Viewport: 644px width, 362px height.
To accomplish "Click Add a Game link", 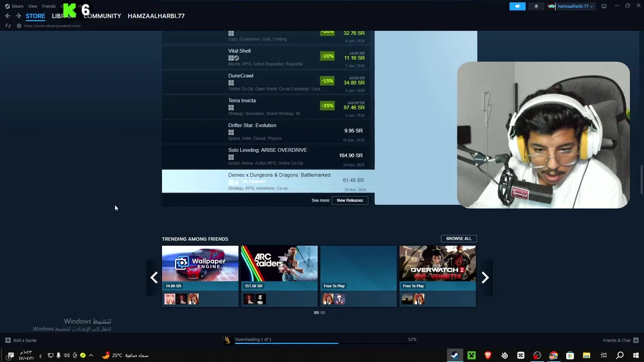I will coord(25,340).
